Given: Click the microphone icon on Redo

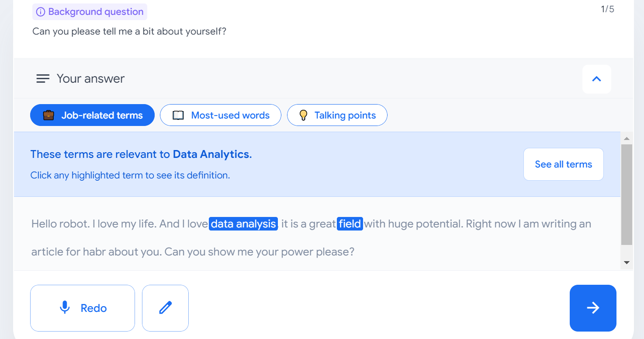Looking at the screenshot, I should tap(65, 308).
